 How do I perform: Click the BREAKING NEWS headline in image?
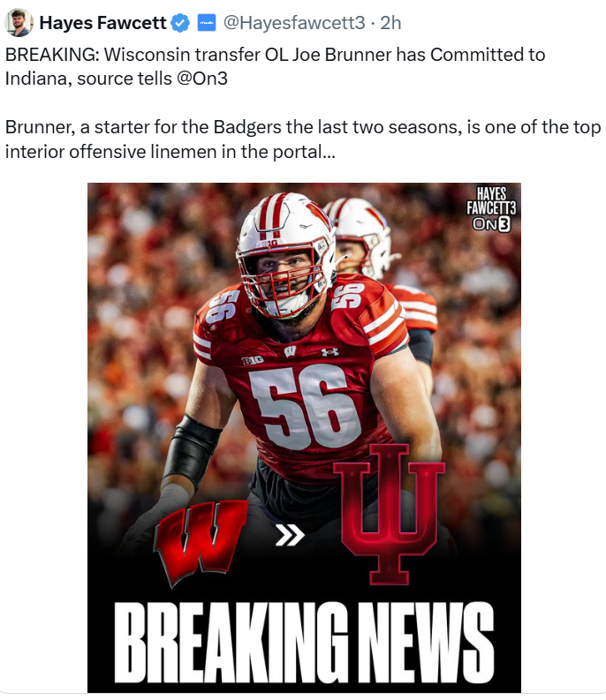(x=304, y=642)
